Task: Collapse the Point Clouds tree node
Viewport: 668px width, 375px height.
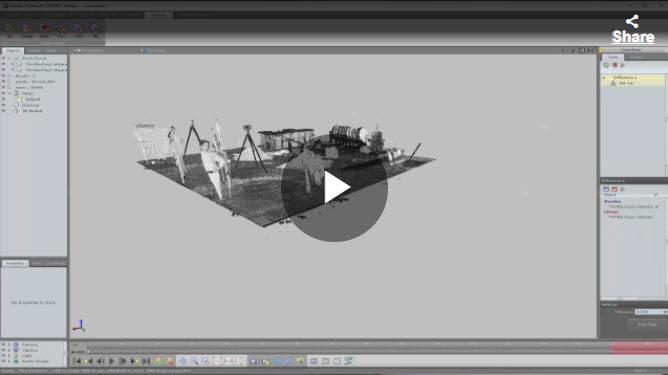Action: tap(9, 58)
